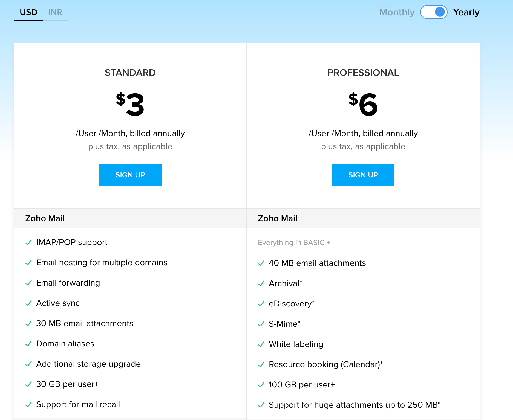
Task: Click the Support for mail recall feature
Action: point(78,404)
